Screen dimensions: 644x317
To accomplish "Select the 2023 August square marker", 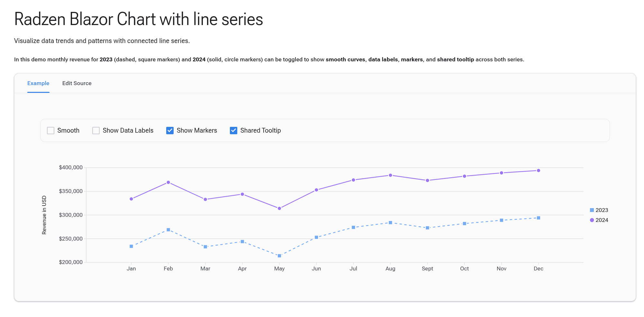I will click(x=390, y=223).
